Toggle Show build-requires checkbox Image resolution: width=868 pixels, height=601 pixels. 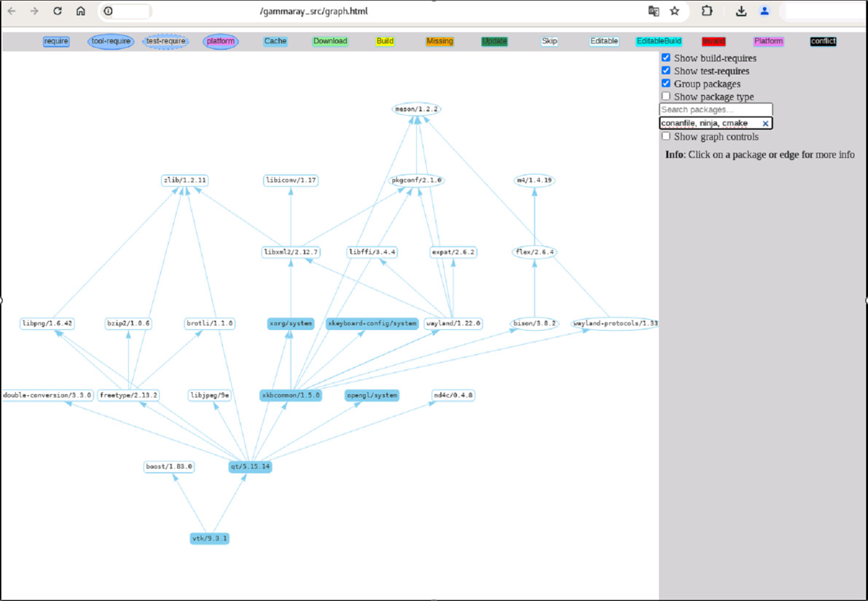click(666, 58)
